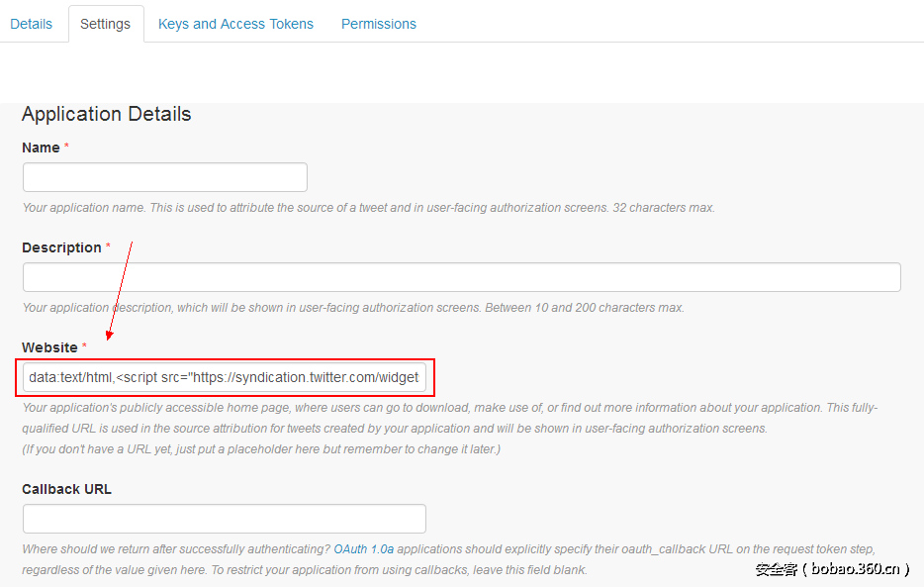This screenshot has width=924, height=587.
Task: Click the publicly accessible home page help text
Action: point(449,408)
